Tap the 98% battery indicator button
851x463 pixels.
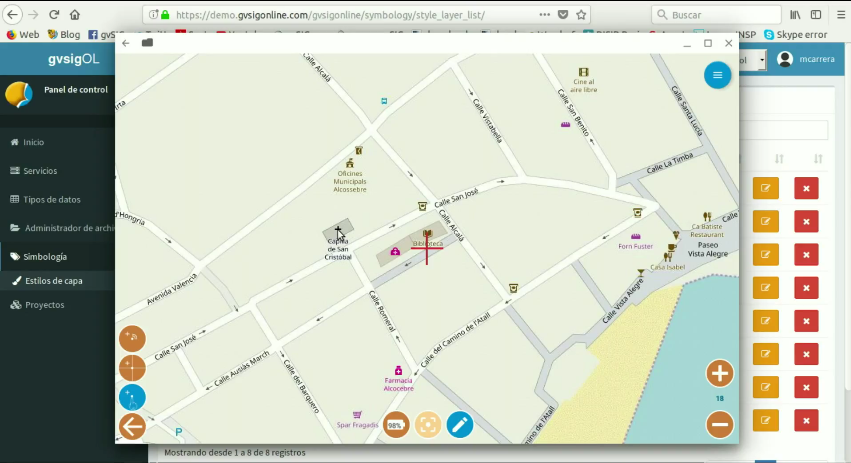tap(396, 425)
